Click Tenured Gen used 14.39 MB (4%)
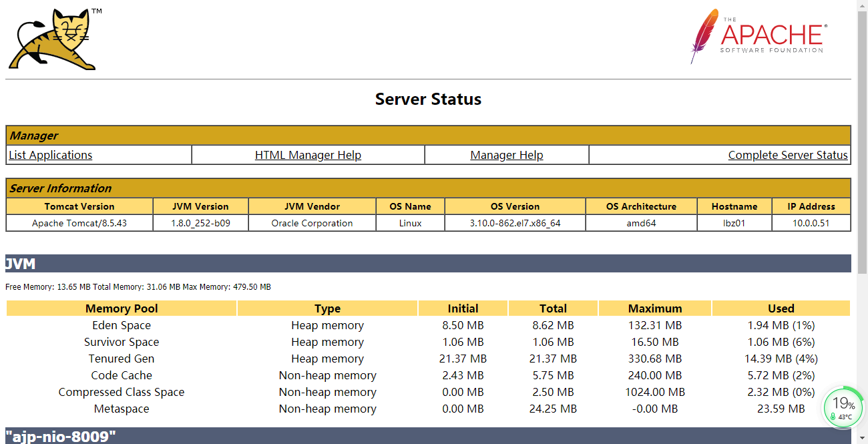This screenshot has height=444, width=868. coord(781,359)
